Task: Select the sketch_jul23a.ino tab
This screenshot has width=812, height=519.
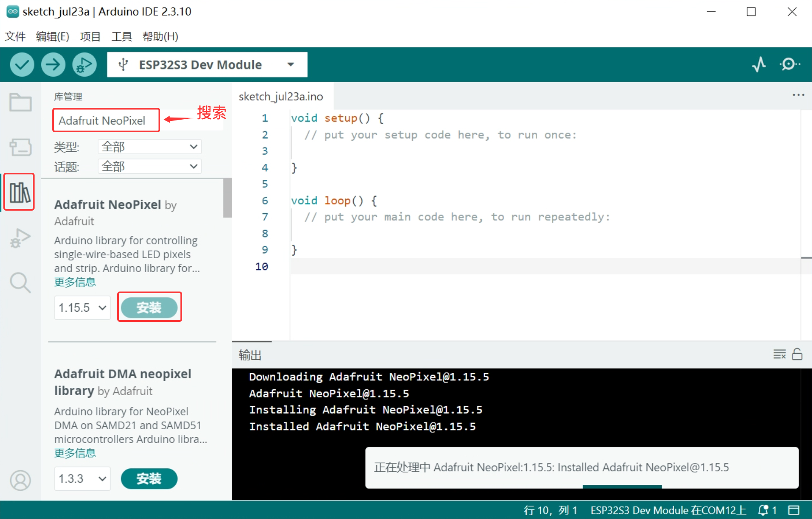Action: point(281,96)
